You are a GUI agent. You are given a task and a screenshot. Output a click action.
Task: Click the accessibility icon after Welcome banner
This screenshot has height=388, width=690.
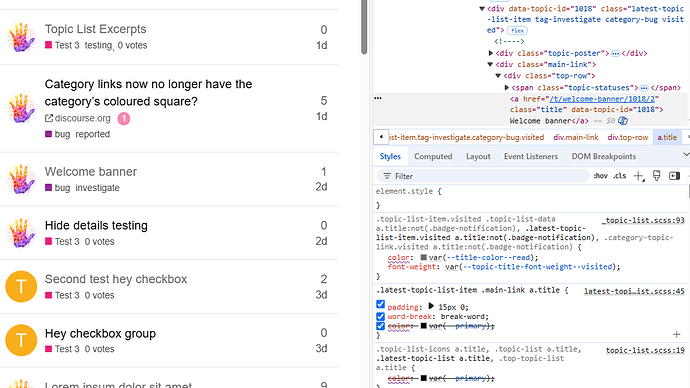click(623, 121)
